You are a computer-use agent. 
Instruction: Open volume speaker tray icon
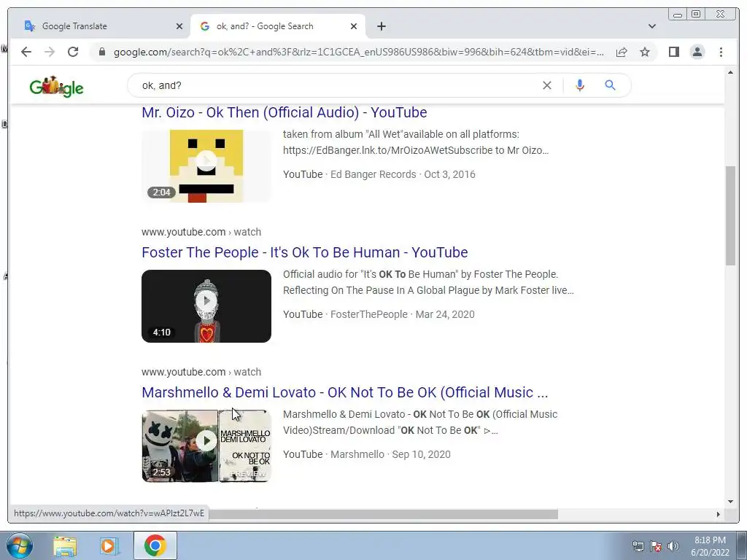coord(673,546)
